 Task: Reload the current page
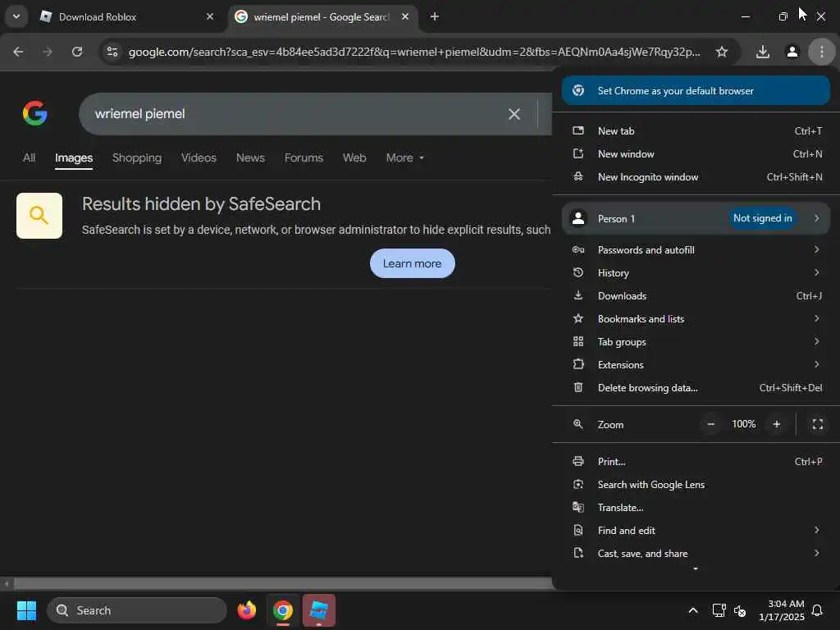[77, 52]
